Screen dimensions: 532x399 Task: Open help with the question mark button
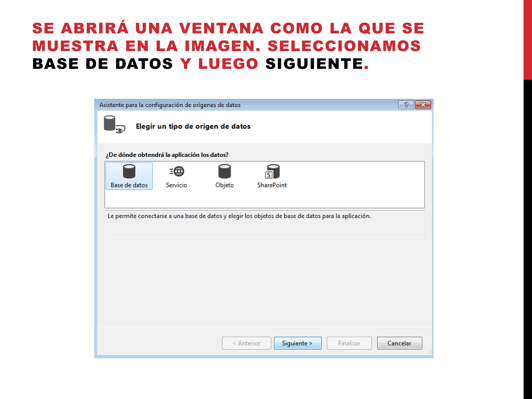tap(406, 105)
